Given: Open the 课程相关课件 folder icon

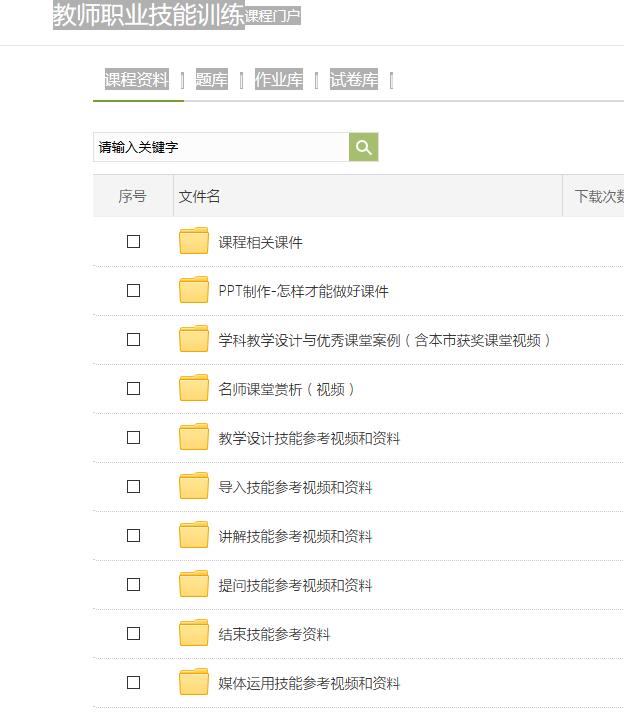Looking at the screenshot, I should 194,242.
